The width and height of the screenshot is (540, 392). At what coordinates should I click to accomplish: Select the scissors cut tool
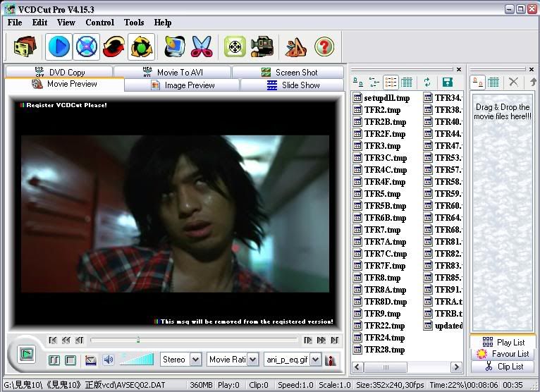(202, 47)
